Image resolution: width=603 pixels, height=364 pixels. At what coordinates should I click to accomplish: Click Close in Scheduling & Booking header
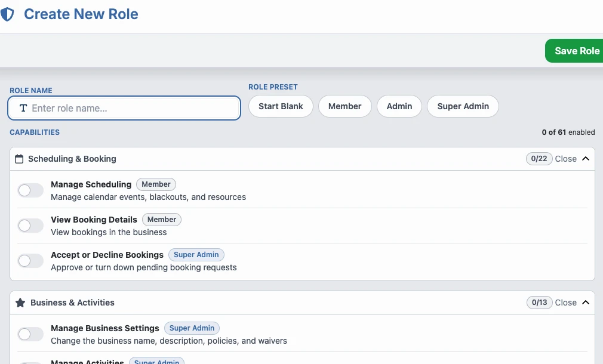click(566, 159)
